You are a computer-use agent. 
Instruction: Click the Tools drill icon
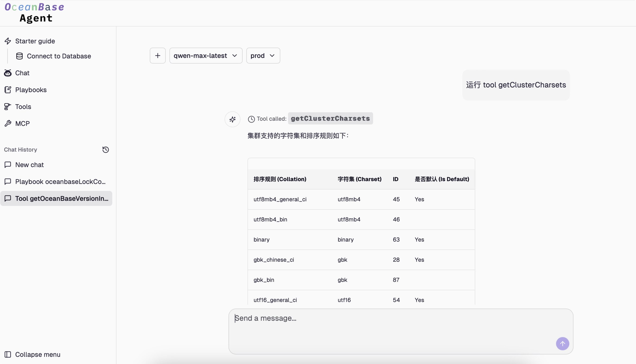(x=8, y=107)
